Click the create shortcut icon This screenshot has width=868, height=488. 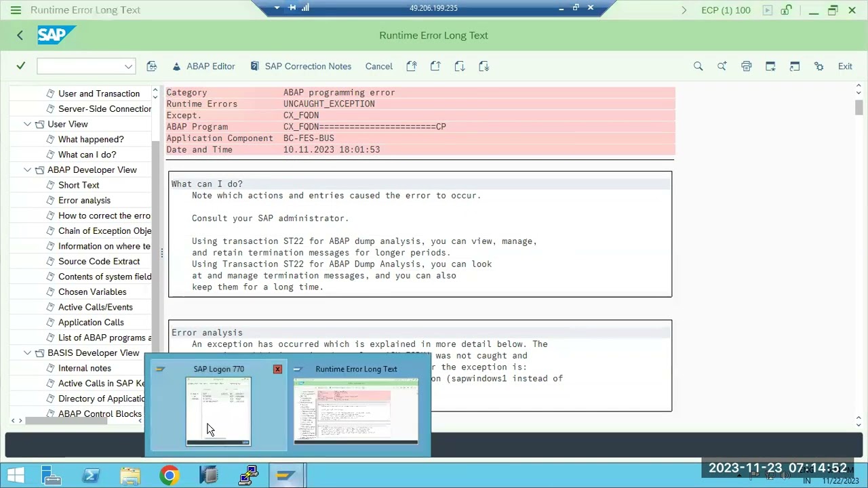click(x=795, y=66)
